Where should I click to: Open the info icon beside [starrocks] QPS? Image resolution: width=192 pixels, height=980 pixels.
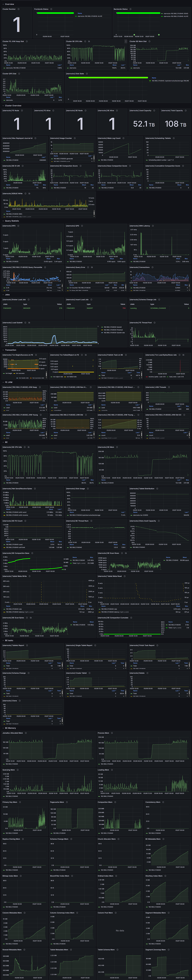click(82, 226)
